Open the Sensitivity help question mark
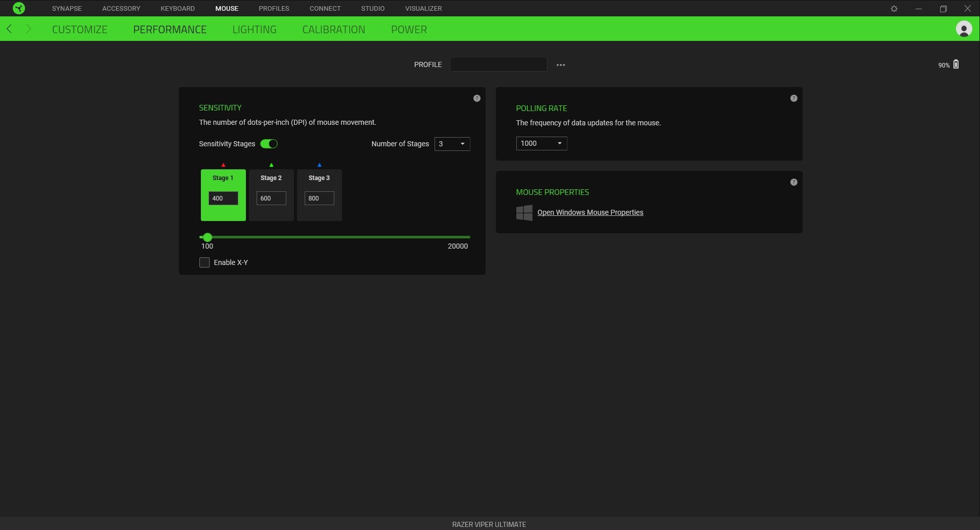The width and height of the screenshot is (980, 530). [476, 98]
